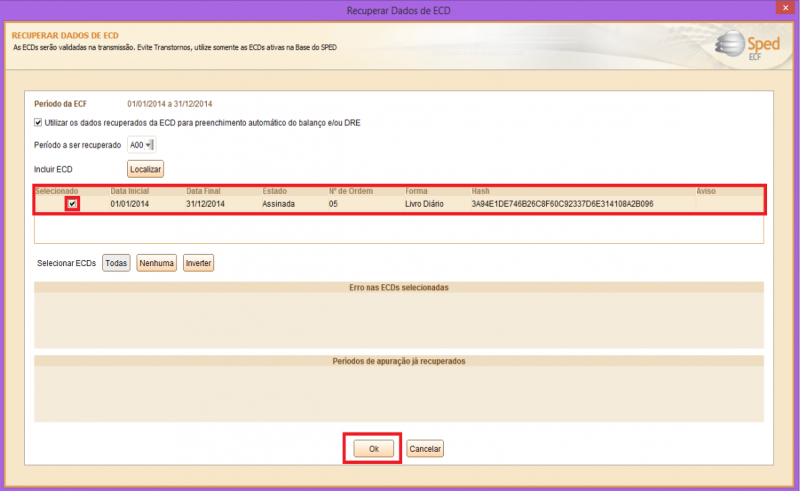
Task: Invert the ECD selection using Inverter
Action: (x=198, y=263)
